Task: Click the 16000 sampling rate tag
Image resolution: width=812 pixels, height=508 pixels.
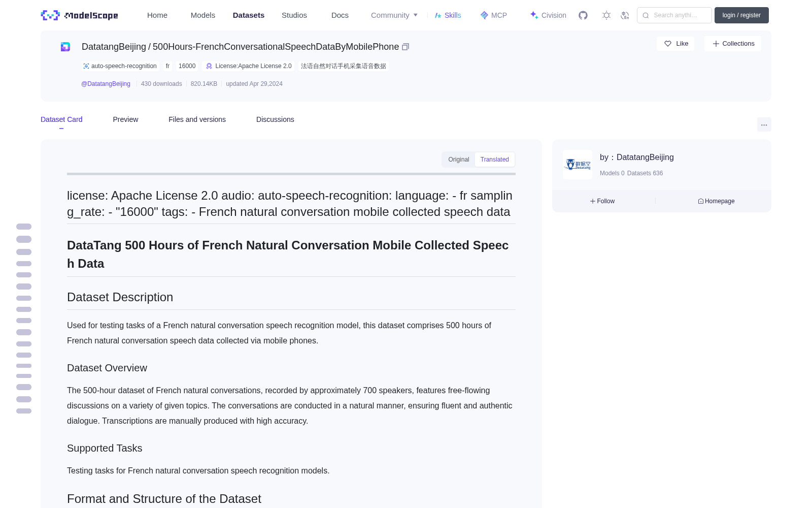Action: point(187,66)
